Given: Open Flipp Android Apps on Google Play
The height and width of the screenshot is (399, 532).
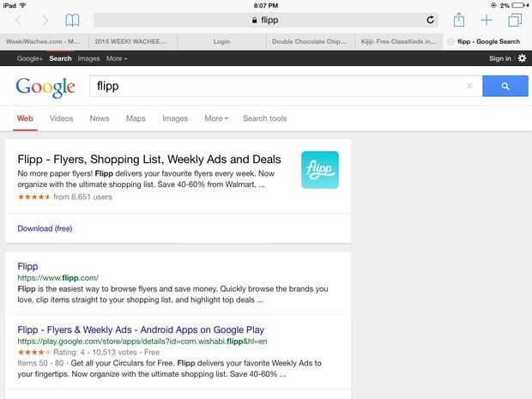Looking at the screenshot, I should (141, 329).
